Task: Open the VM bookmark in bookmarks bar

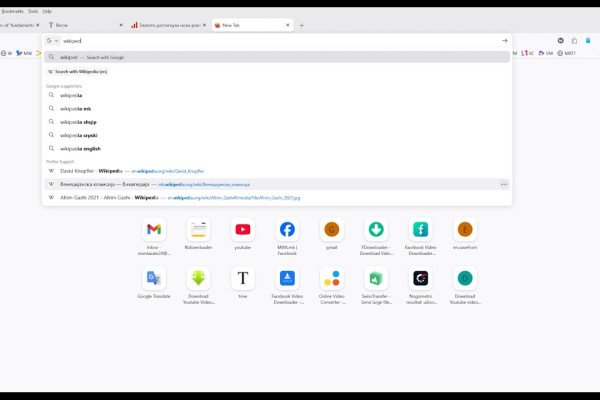Action: tap(546, 53)
